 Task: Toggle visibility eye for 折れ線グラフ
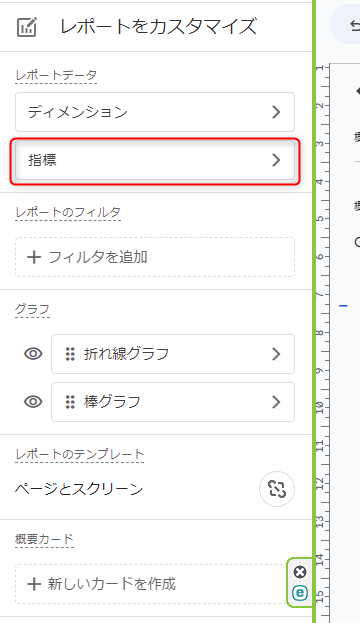33,354
